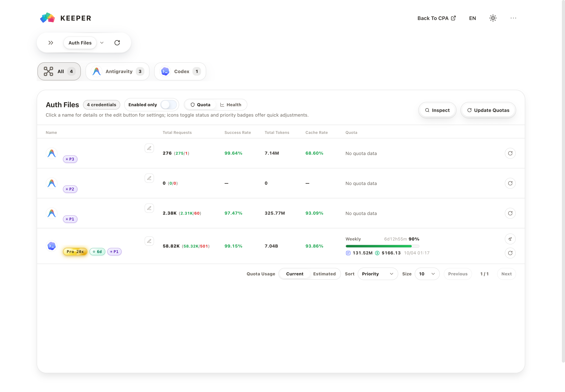Click the P3 priority badge
Screen dimensions: 565x392
click(70, 159)
